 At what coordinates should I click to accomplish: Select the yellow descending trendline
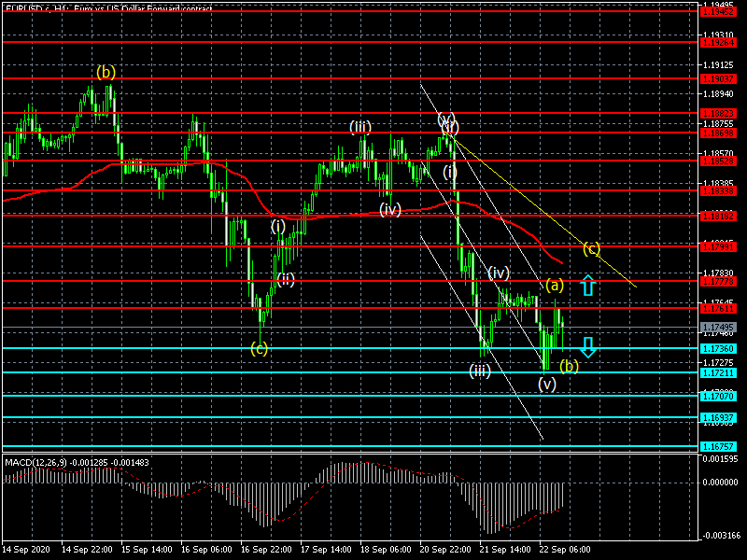pos(542,211)
